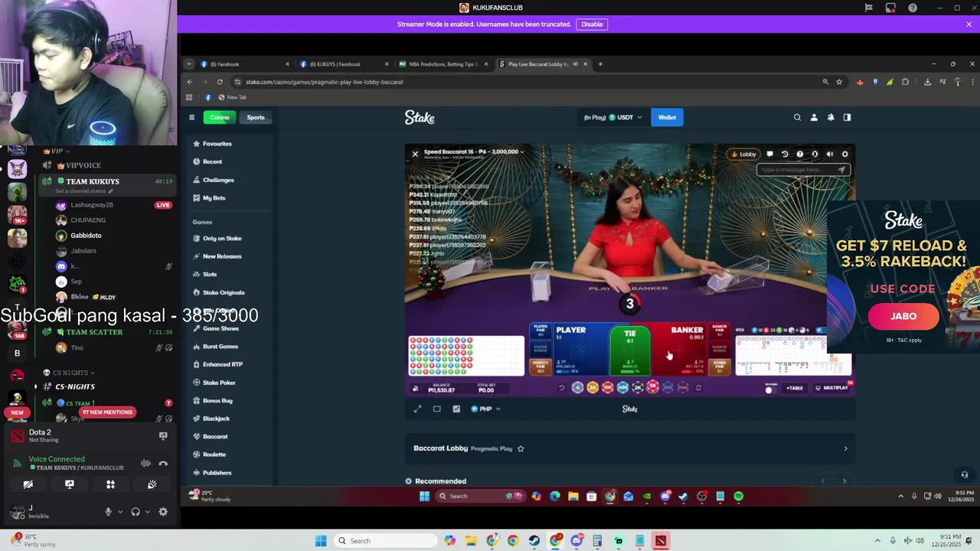Open the game history clock icon
Image resolution: width=980 pixels, height=551 pixels.
785,154
